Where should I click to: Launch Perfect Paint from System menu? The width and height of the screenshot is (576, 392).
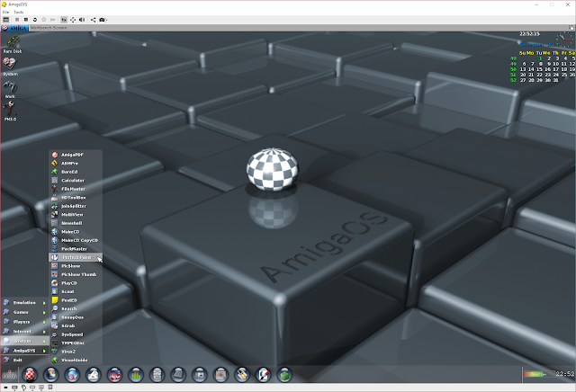coord(76,257)
